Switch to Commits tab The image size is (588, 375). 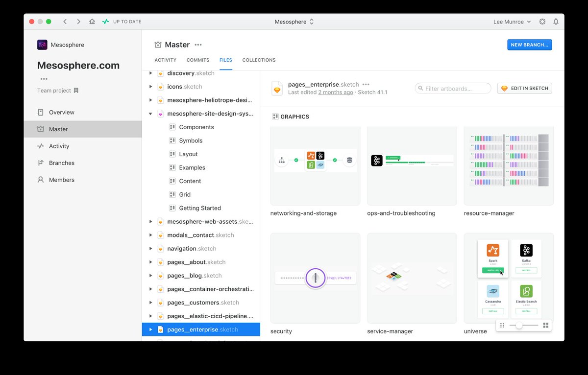tap(198, 60)
